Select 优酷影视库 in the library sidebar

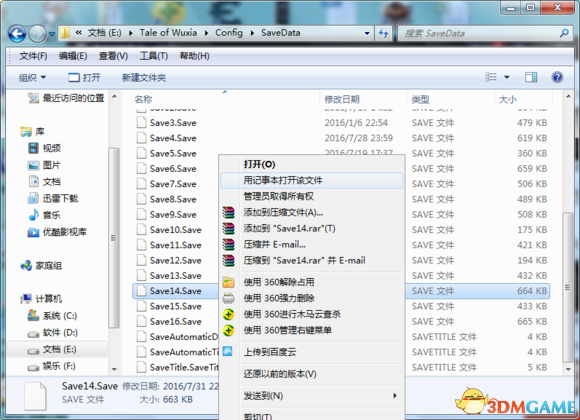(x=57, y=232)
